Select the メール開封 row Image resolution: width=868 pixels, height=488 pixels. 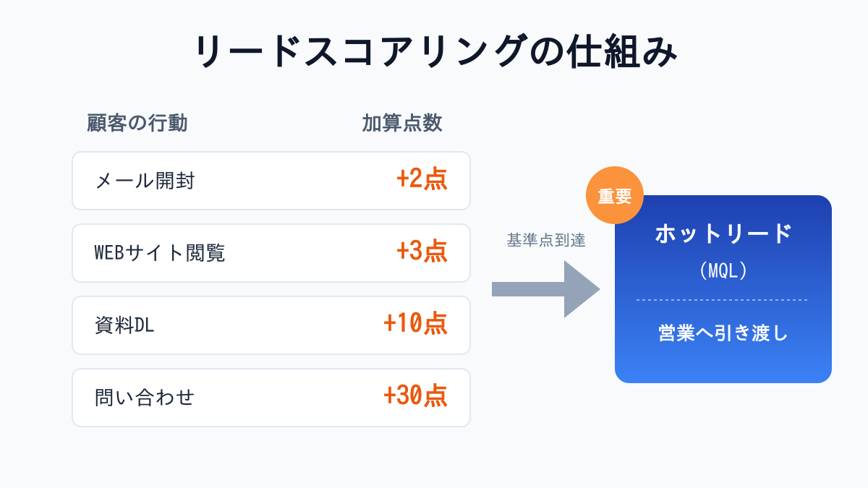[x=271, y=181]
